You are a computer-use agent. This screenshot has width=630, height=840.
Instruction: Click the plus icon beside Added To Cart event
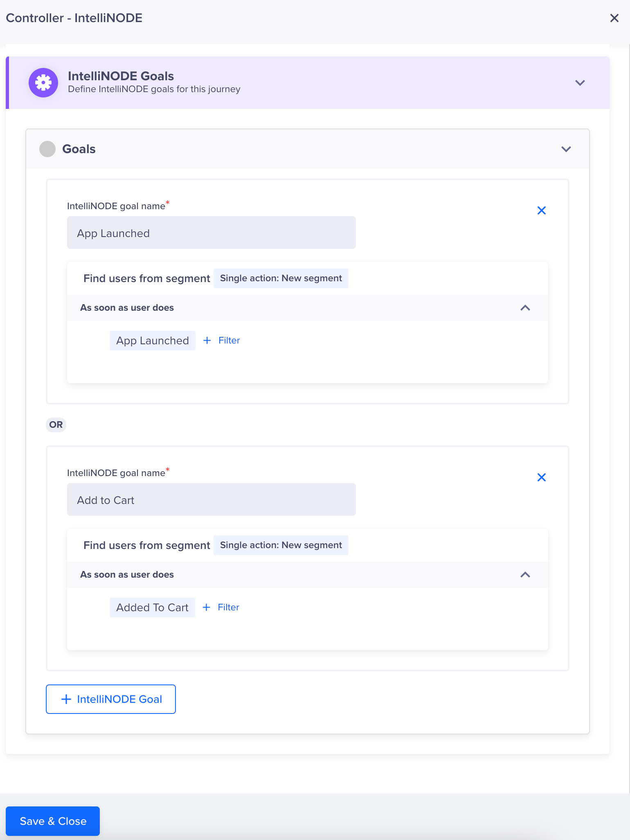pyautogui.click(x=207, y=607)
